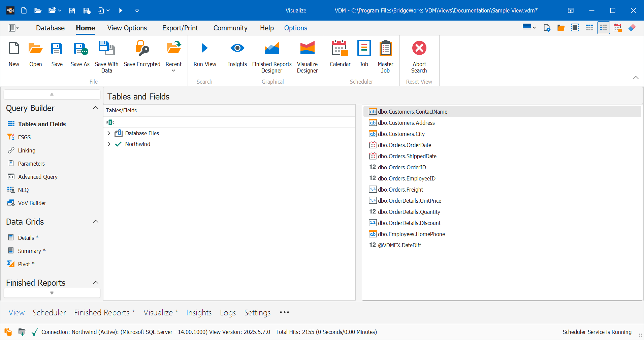
Task: Open NLQ in sidebar
Action: pyautogui.click(x=23, y=190)
